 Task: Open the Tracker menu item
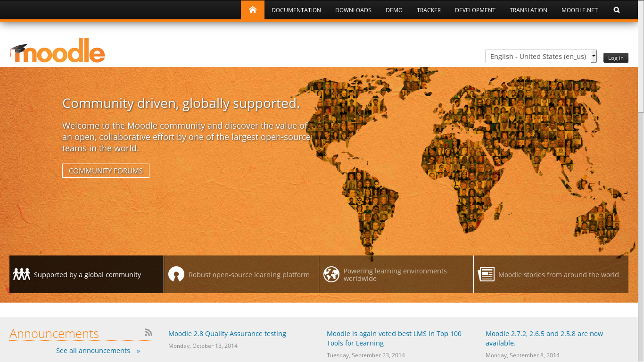click(x=429, y=10)
